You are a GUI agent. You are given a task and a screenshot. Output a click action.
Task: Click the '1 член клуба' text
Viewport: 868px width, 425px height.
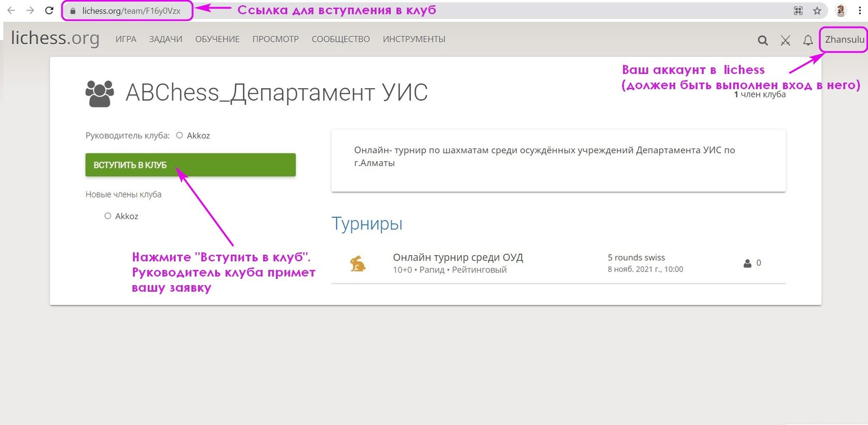click(760, 95)
